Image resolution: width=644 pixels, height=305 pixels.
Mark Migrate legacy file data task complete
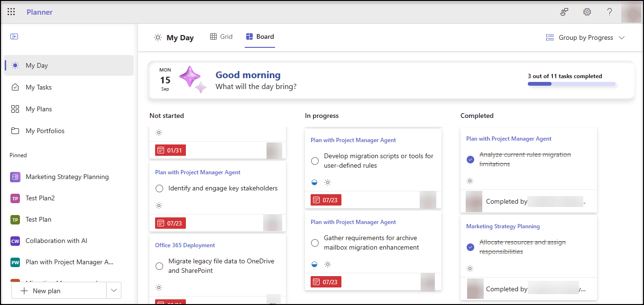[x=159, y=266]
